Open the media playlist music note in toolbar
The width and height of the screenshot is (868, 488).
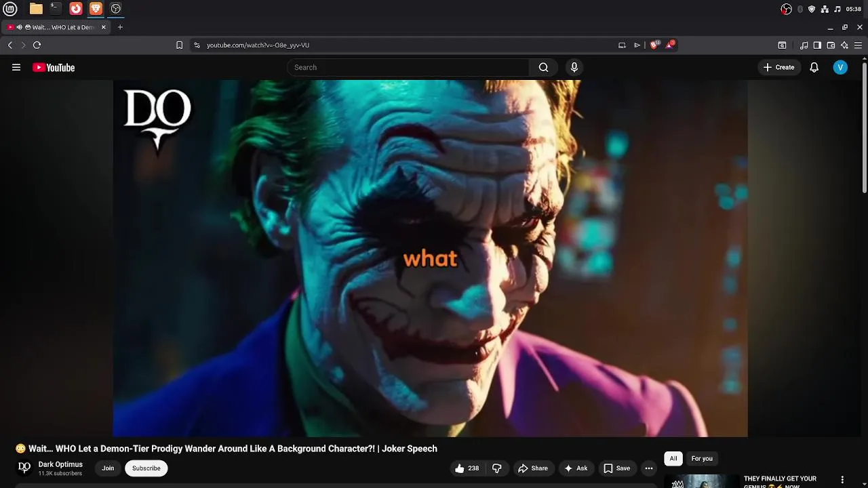[804, 45]
